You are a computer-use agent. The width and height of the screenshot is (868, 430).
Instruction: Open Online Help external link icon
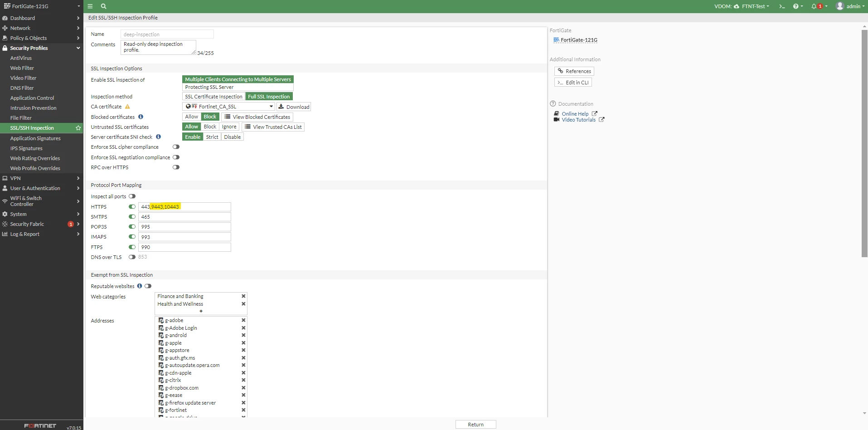595,113
